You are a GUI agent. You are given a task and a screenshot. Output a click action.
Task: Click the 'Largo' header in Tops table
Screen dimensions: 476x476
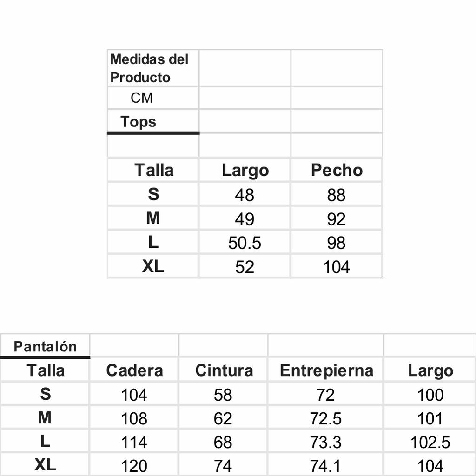pos(245,171)
